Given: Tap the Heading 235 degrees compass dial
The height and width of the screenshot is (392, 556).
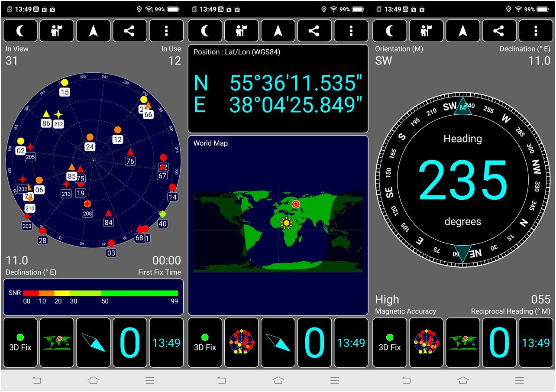Looking at the screenshot, I should point(462,180).
